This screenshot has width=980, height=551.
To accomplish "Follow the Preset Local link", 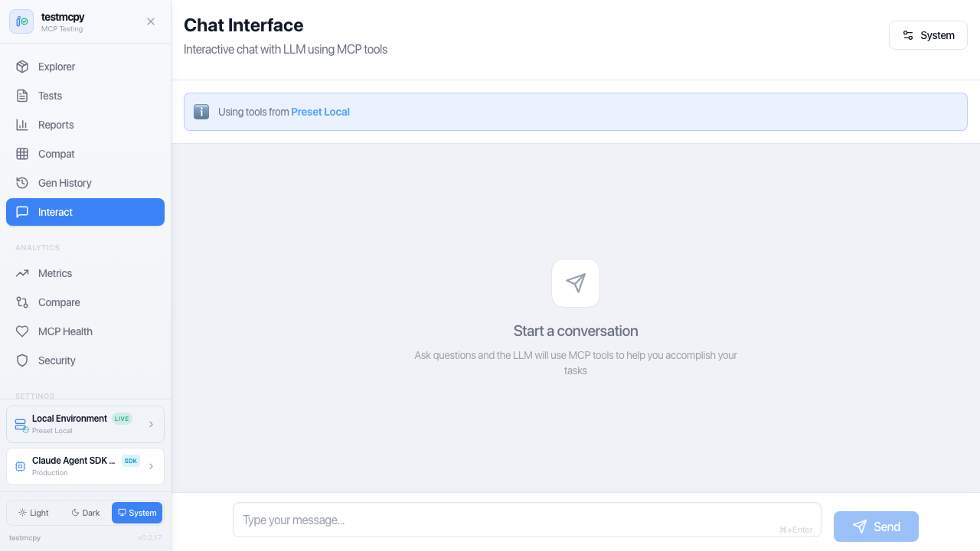I will 320,112.
